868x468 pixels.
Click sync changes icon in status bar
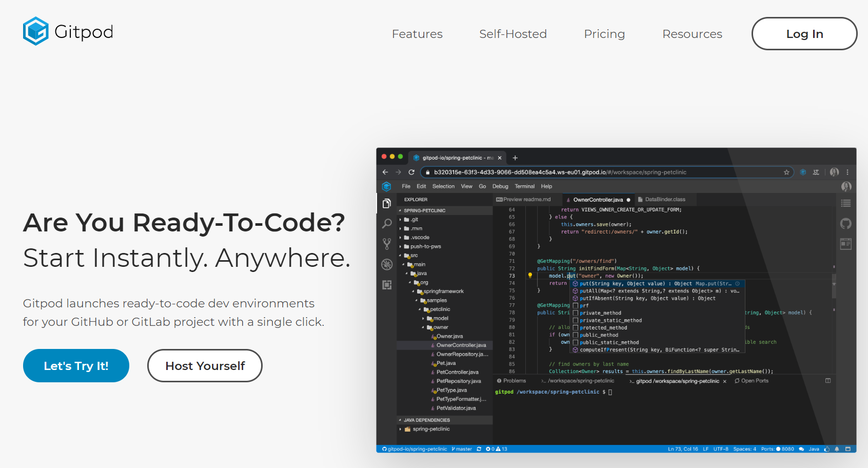pos(479,449)
